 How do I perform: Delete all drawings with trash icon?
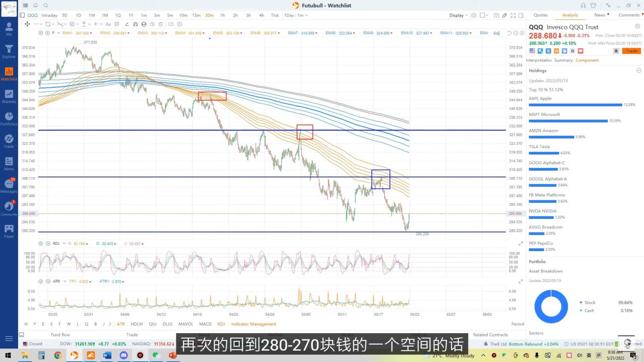[161, 24]
